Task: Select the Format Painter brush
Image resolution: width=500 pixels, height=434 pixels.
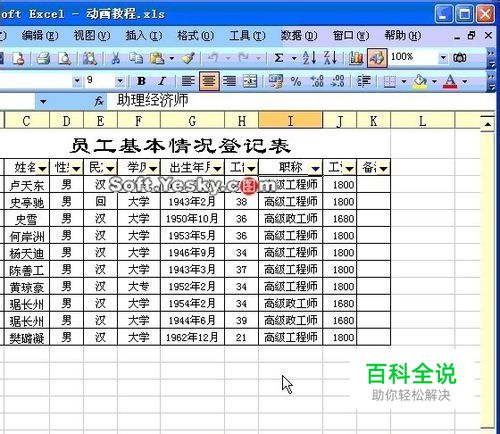Action: (189, 58)
